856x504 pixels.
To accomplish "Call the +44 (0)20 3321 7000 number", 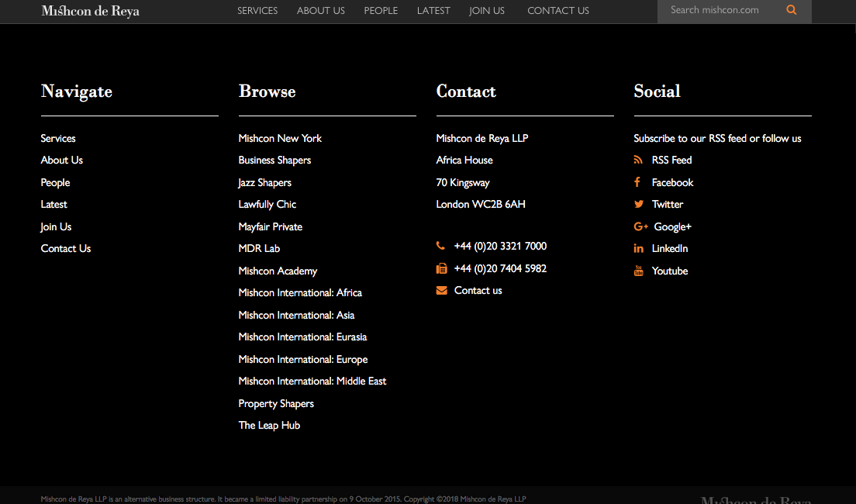I will click(x=500, y=247).
